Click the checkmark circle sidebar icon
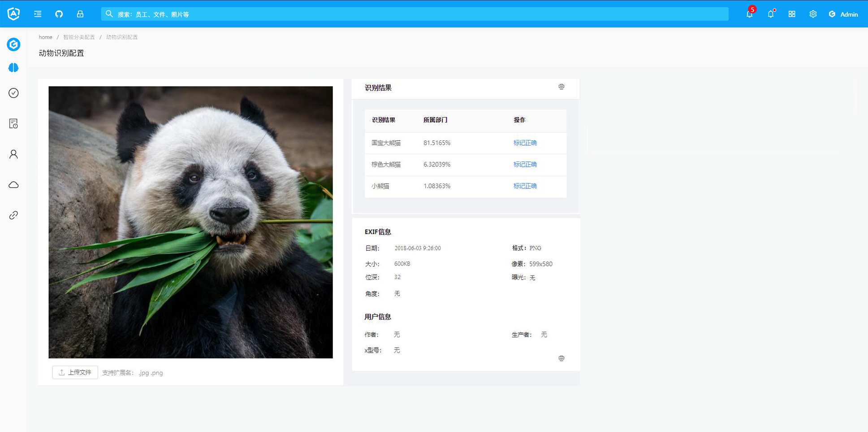 tap(13, 93)
